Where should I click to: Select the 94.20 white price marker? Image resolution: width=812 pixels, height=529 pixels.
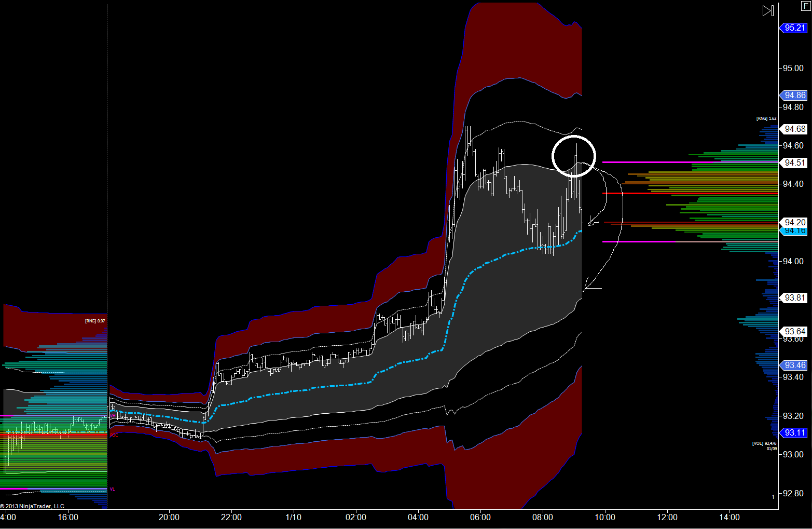pos(794,222)
